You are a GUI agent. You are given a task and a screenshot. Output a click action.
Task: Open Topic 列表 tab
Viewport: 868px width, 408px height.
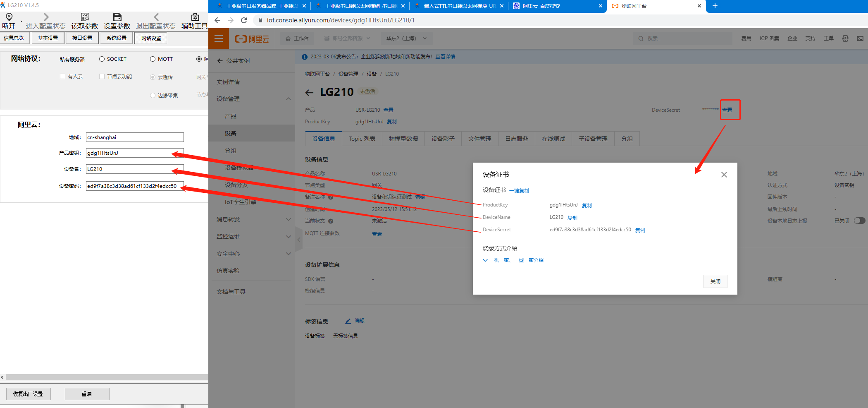click(362, 139)
